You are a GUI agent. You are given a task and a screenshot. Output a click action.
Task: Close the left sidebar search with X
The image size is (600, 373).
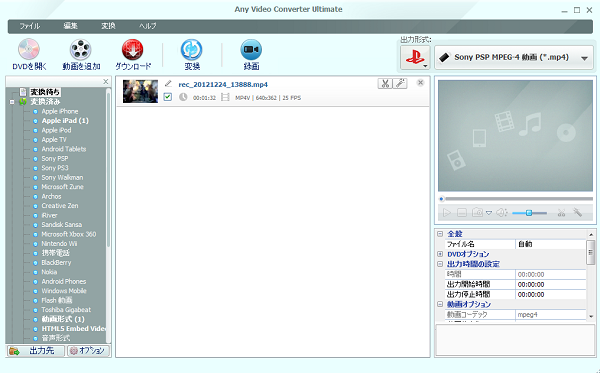(x=106, y=81)
